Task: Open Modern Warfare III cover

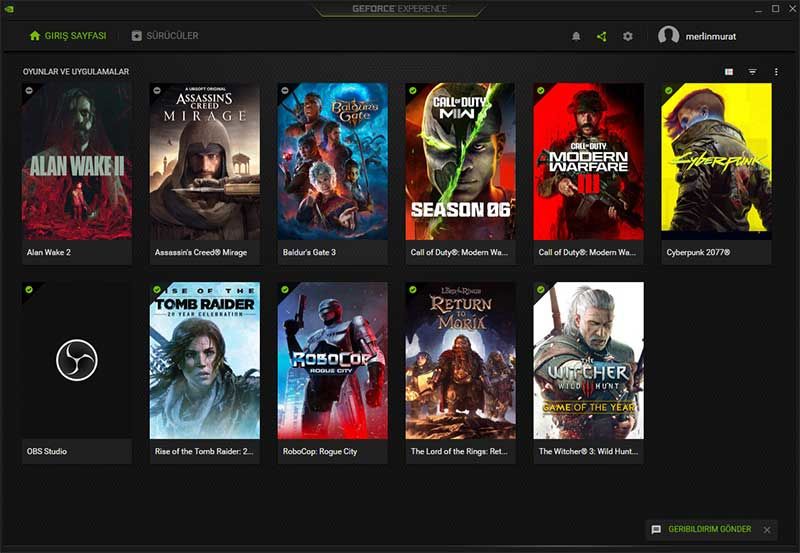Action: coord(588,161)
